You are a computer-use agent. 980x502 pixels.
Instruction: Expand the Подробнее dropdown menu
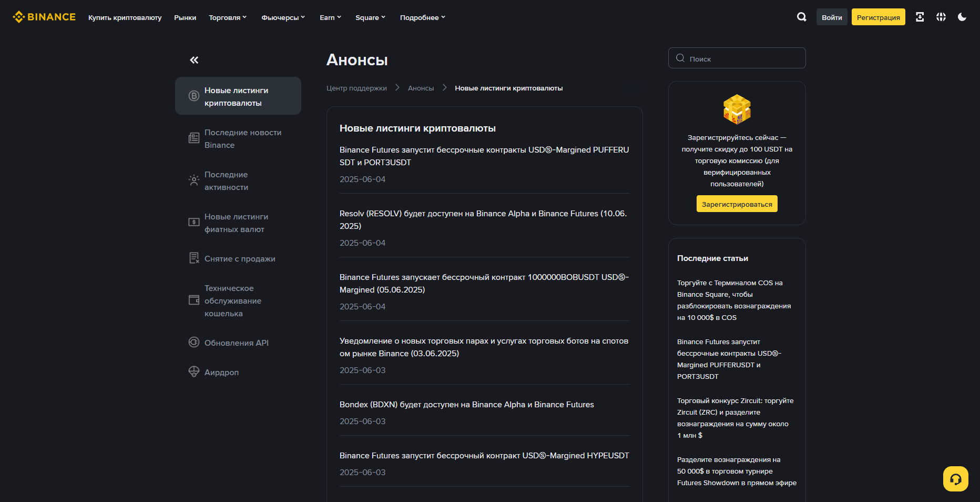point(423,17)
